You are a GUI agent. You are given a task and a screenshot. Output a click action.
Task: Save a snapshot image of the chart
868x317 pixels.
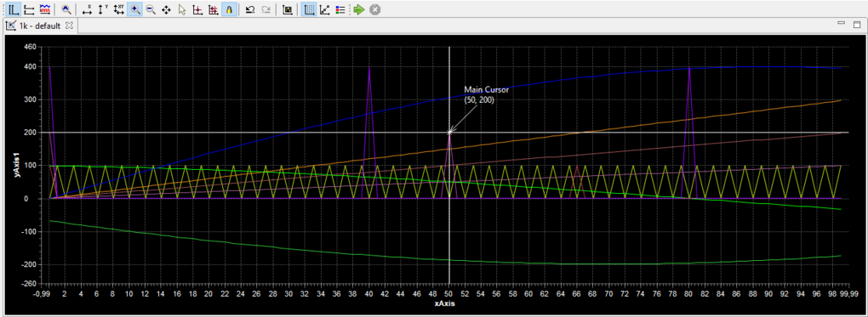(287, 9)
